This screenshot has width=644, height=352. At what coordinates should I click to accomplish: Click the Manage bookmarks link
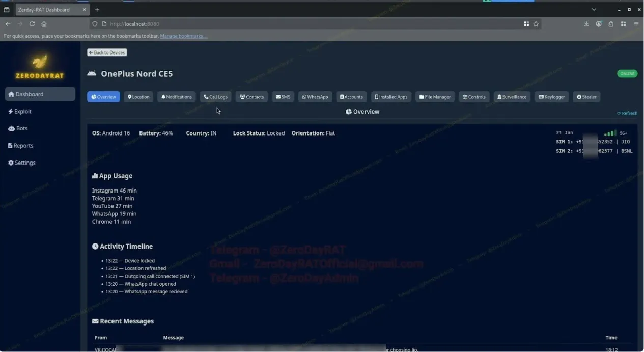[x=183, y=36]
